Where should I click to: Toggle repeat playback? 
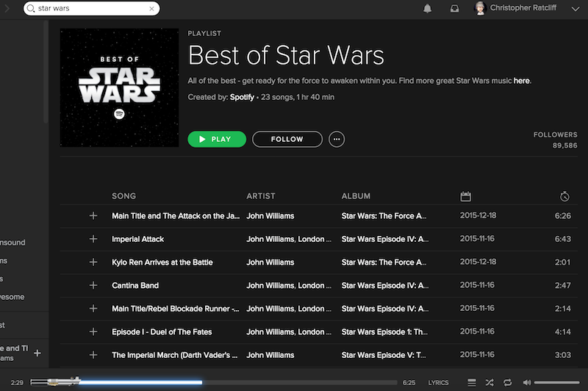pyautogui.click(x=507, y=383)
